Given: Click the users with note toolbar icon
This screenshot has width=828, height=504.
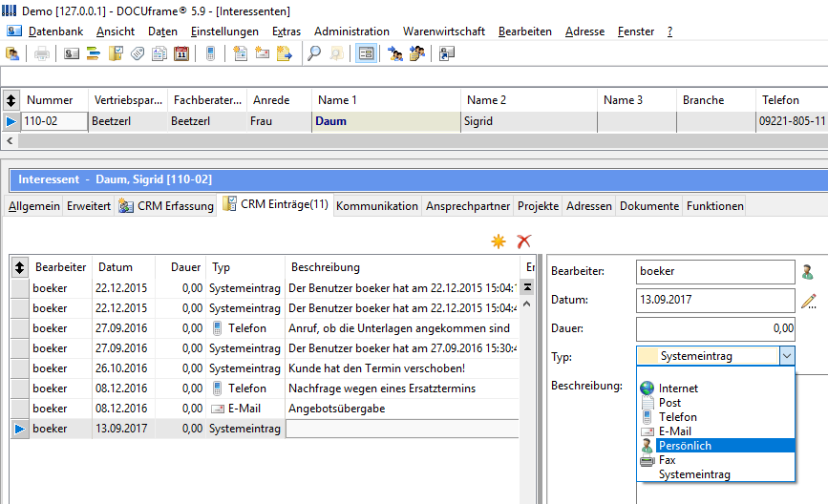Looking at the screenshot, I should 417,53.
